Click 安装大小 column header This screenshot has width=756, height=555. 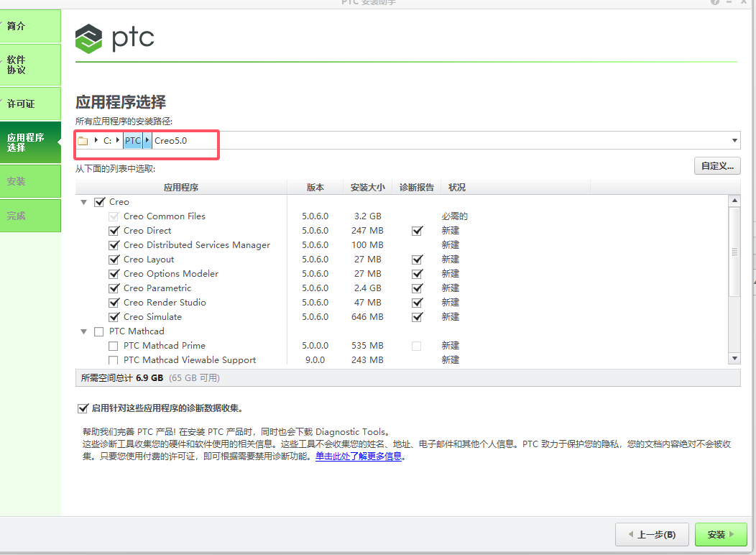click(x=368, y=188)
